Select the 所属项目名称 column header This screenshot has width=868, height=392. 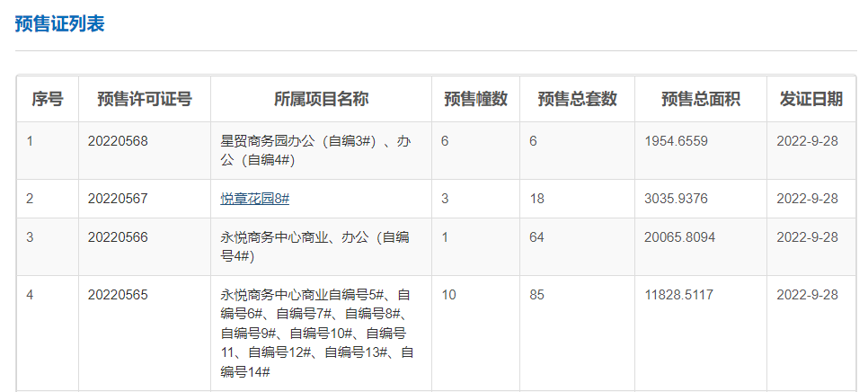321,99
